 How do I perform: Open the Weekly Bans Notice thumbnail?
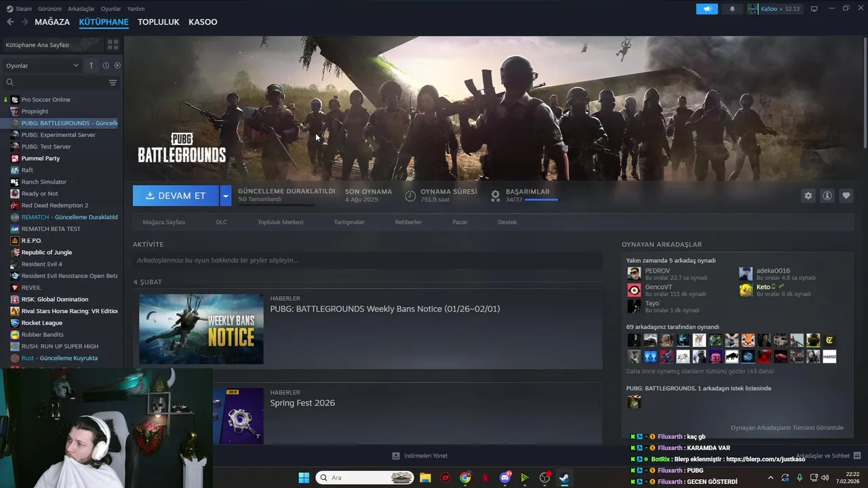(x=201, y=329)
